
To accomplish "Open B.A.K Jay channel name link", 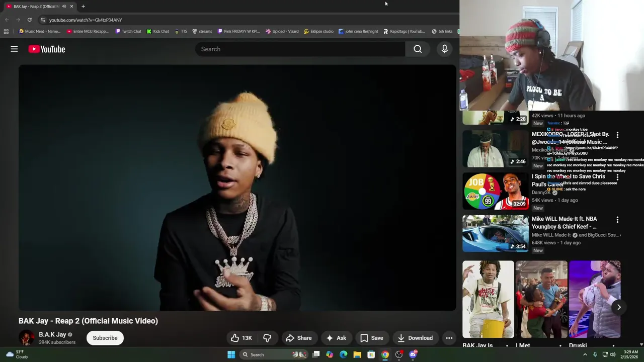I will tap(52, 334).
